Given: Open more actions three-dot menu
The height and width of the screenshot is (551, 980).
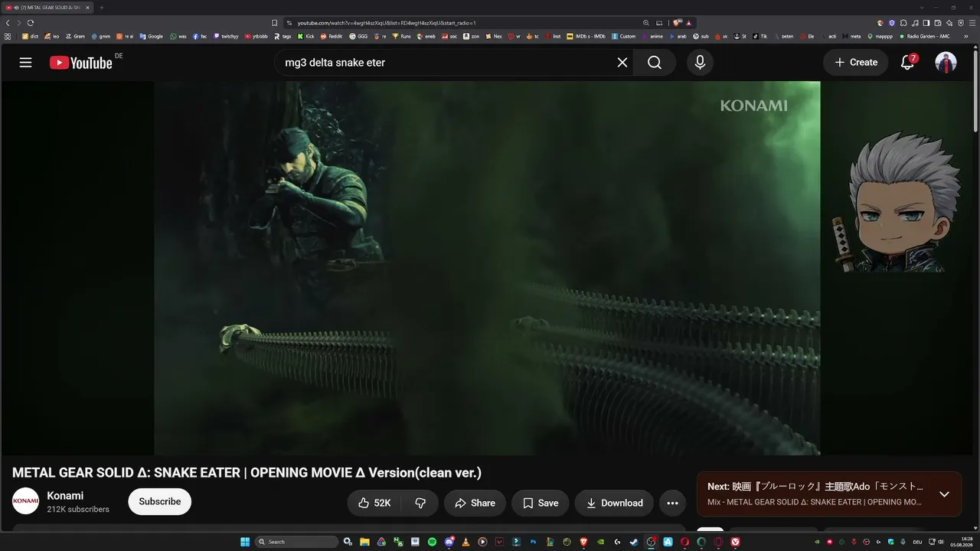Looking at the screenshot, I should point(672,503).
